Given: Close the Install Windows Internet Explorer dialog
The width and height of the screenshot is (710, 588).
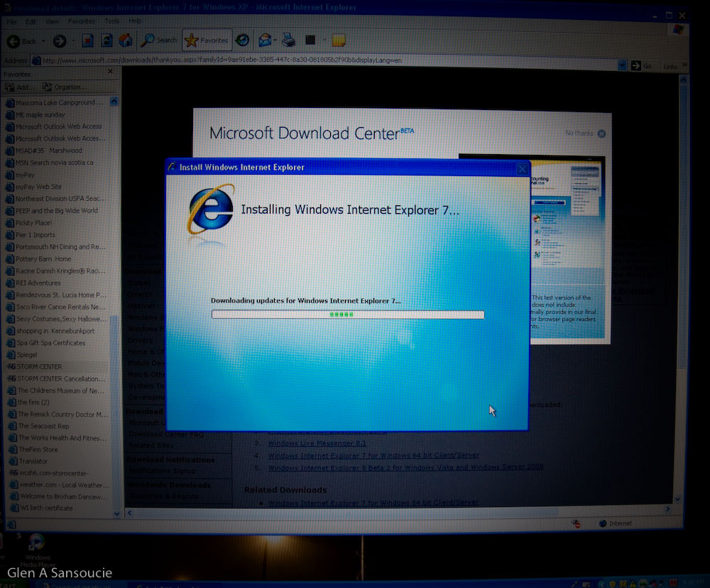Looking at the screenshot, I should pyautogui.click(x=522, y=169).
